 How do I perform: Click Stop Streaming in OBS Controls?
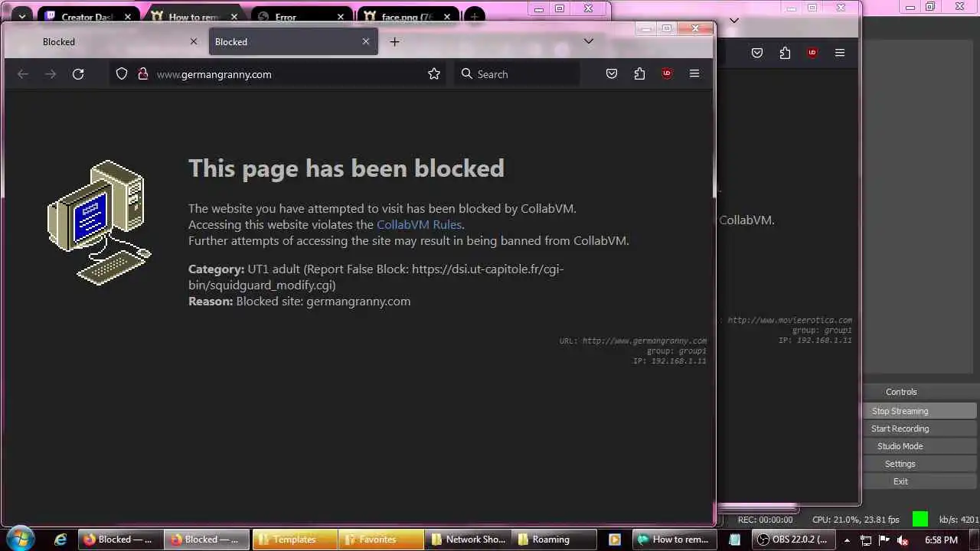click(900, 411)
